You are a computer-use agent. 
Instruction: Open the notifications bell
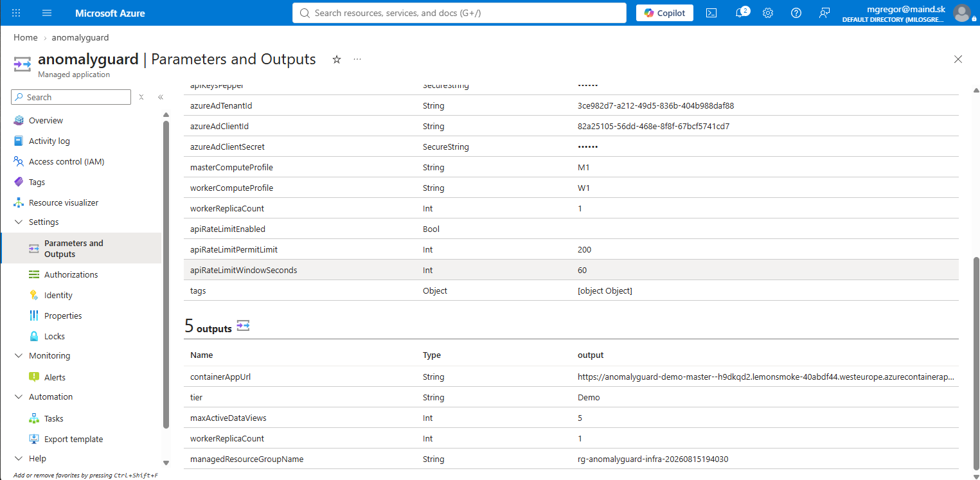pos(740,13)
